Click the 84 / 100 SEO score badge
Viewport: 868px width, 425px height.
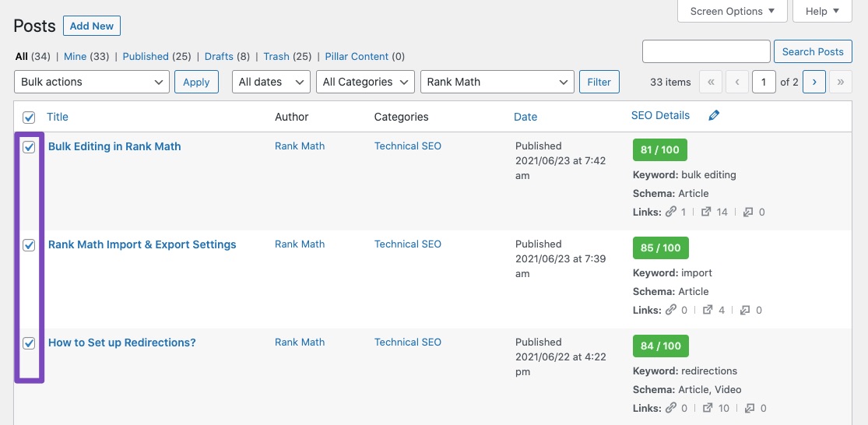(660, 346)
